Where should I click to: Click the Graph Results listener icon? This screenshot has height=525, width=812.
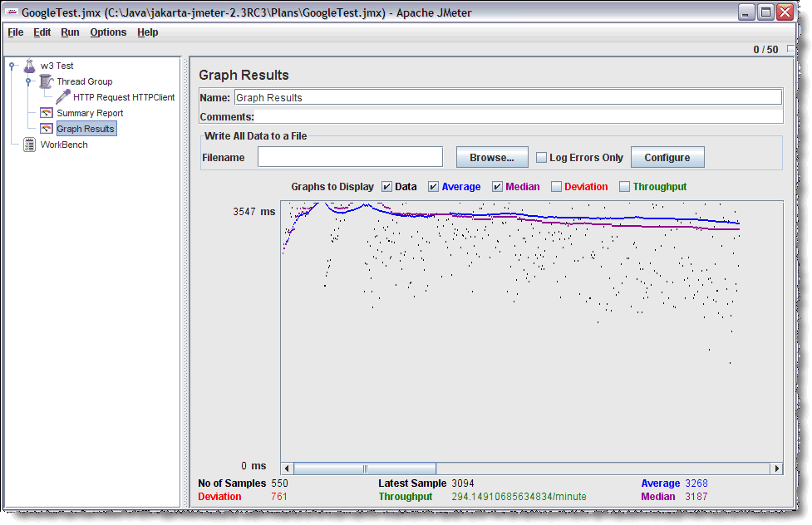click(x=47, y=129)
